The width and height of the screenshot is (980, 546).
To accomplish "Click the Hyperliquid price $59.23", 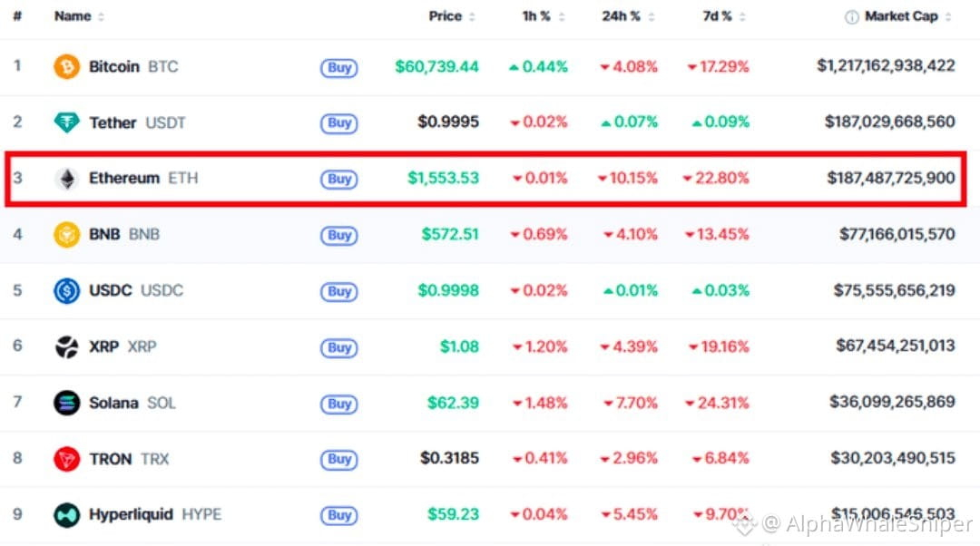I will point(453,514).
